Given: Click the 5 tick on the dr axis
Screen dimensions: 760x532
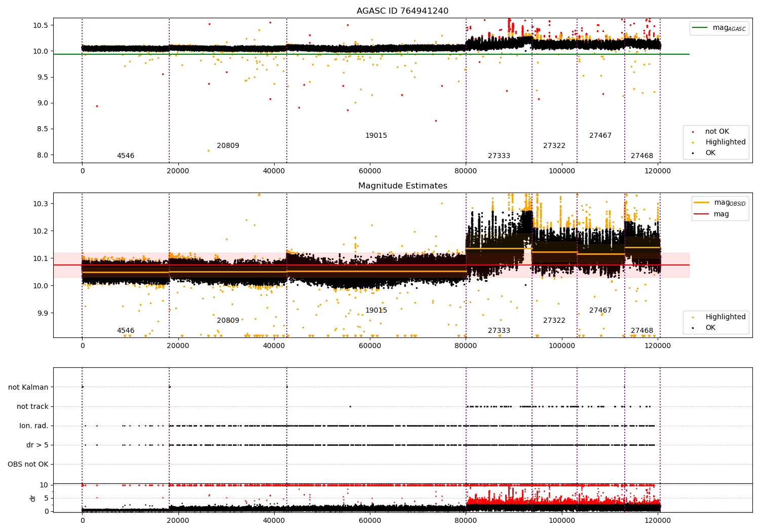Looking at the screenshot, I should [47, 498].
